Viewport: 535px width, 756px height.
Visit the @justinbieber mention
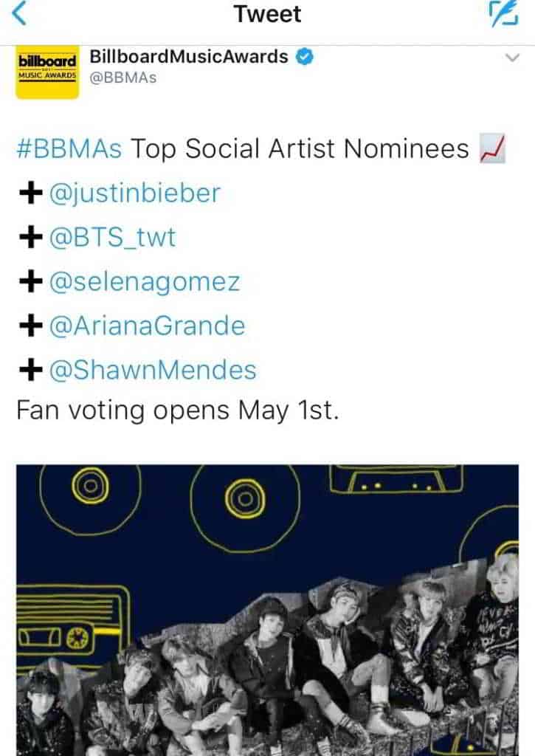coord(134,194)
